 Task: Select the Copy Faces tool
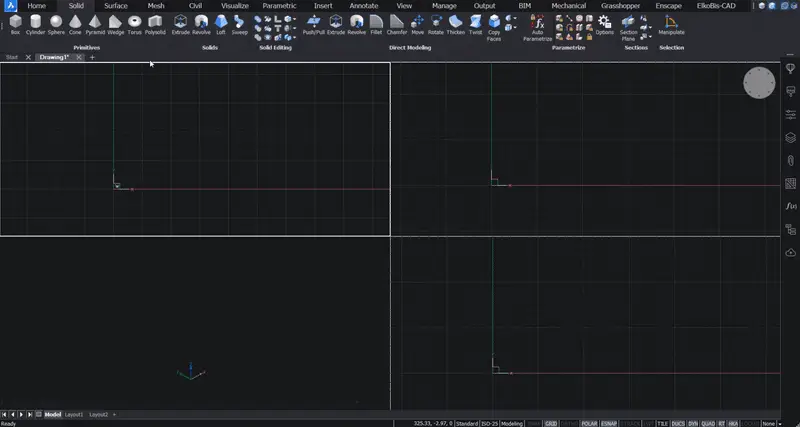point(494,28)
